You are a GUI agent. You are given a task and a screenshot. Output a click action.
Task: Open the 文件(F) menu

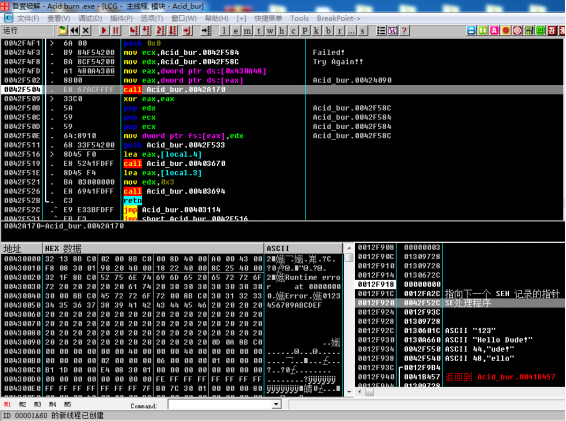[x=28, y=18]
